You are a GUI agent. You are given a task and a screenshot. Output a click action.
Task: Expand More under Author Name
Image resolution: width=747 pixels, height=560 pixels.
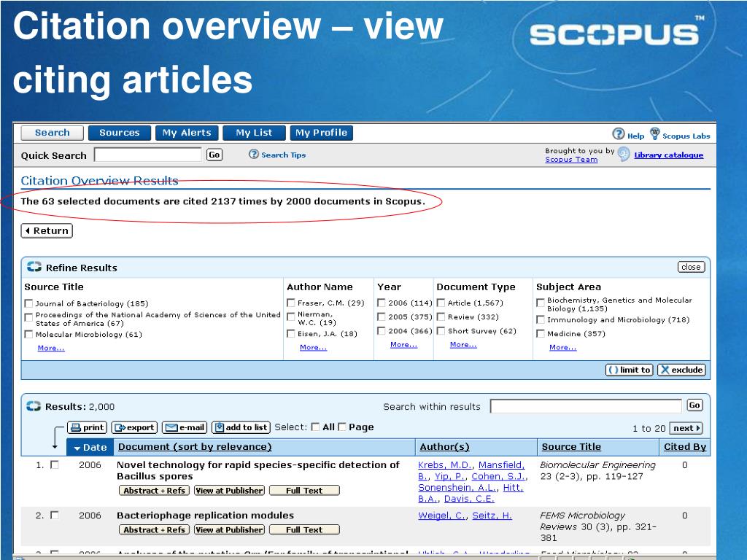click(x=313, y=348)
